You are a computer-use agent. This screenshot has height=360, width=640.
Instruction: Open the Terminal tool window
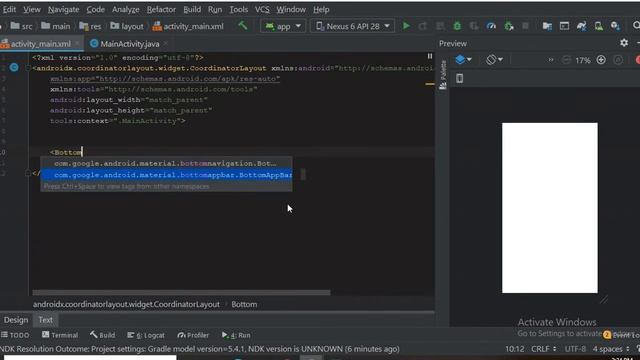coord(60,335)
